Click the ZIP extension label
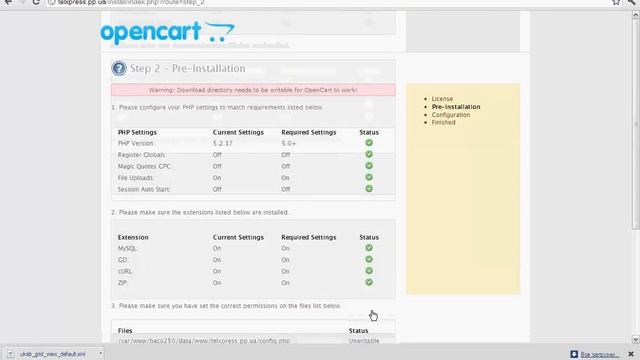Viewport: 640px width, 360px height. (122, 282)
